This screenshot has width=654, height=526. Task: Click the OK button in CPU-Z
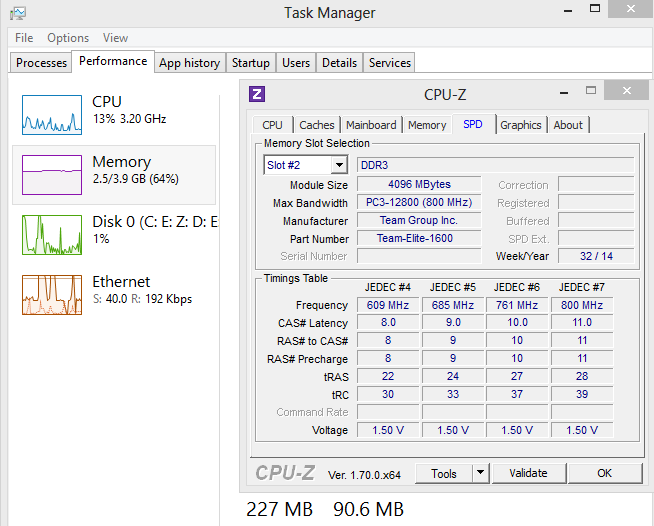coord(604,473)
